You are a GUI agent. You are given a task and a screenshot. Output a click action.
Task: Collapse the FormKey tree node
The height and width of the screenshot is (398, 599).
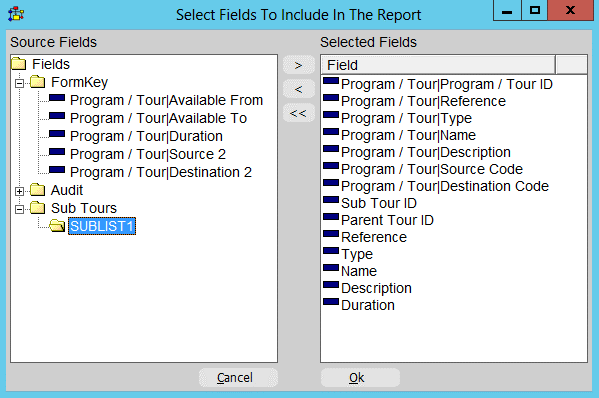[x=19, y=83]
